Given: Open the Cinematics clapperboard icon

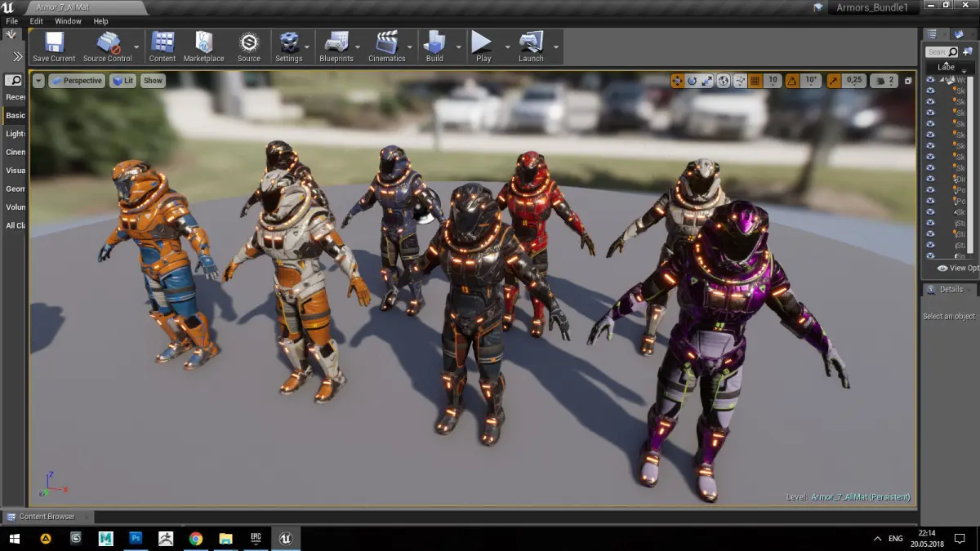Looking at the screenshot, I should [386, 42].
